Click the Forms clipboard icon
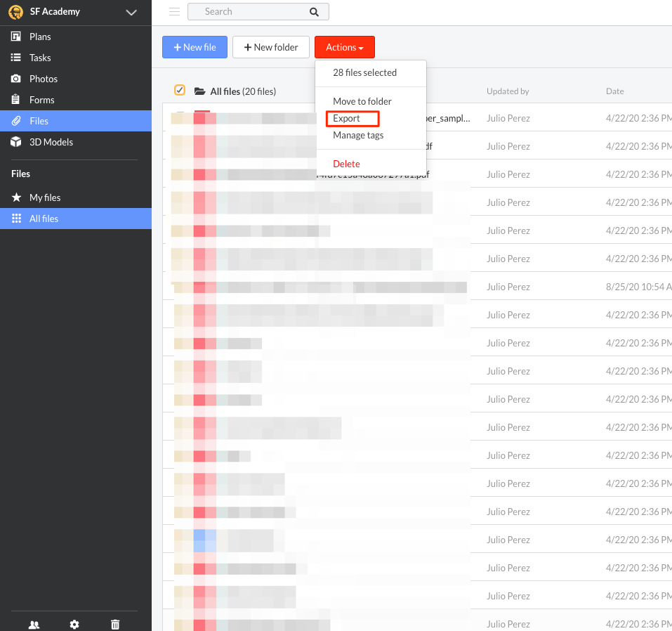This screenshot has width=672, height=631. (x=16, y=100)
